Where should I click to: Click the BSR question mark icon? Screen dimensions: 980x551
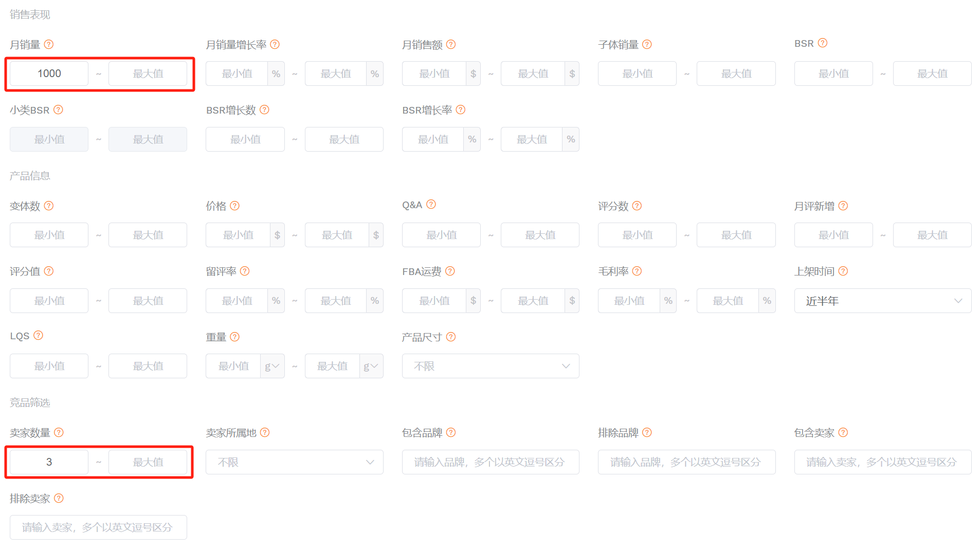click(823, 43)
